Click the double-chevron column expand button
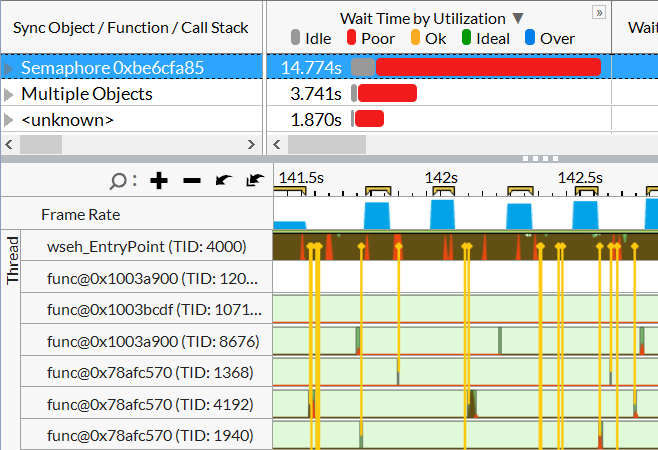Viewport: 658px width, 450px height. (x=599, y=13)
